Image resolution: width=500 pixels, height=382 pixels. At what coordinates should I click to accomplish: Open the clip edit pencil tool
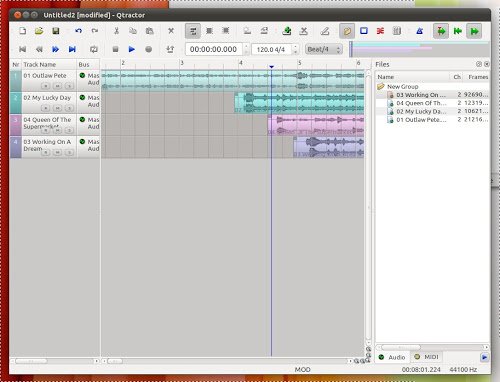pos(325,31)
